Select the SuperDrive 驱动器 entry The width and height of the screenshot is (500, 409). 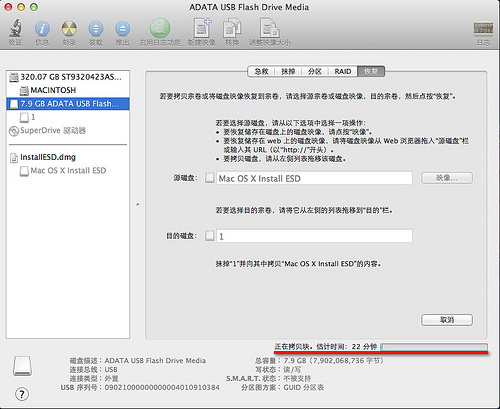[x=68, y=130]
